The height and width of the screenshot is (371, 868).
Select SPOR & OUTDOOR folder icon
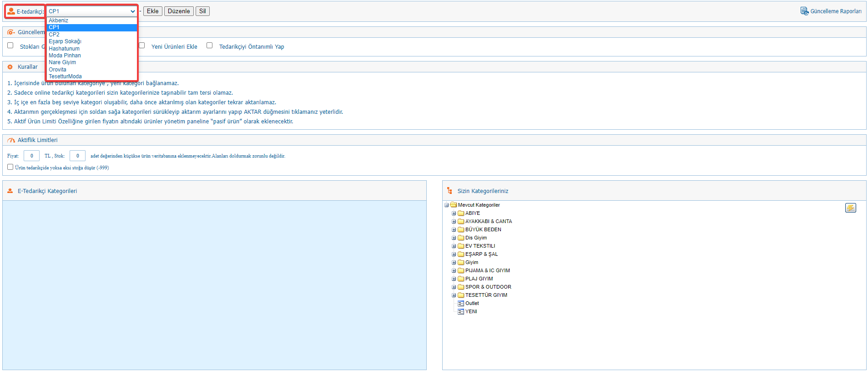click(x=461, y=287)
